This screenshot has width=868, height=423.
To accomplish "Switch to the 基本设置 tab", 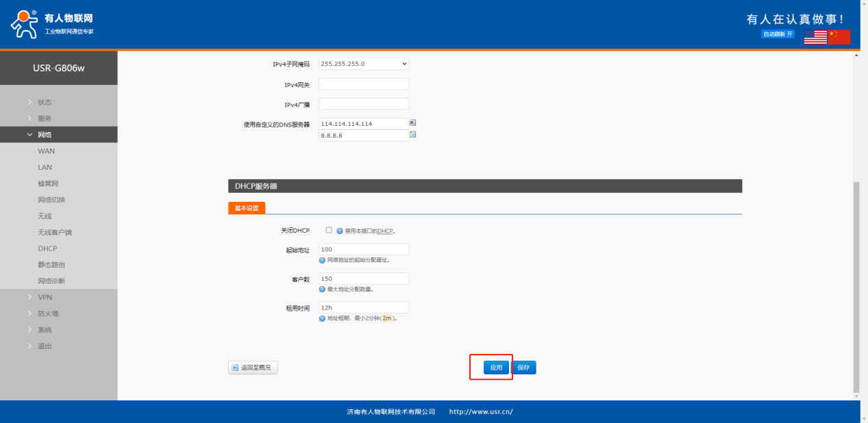I will (247, 208).
